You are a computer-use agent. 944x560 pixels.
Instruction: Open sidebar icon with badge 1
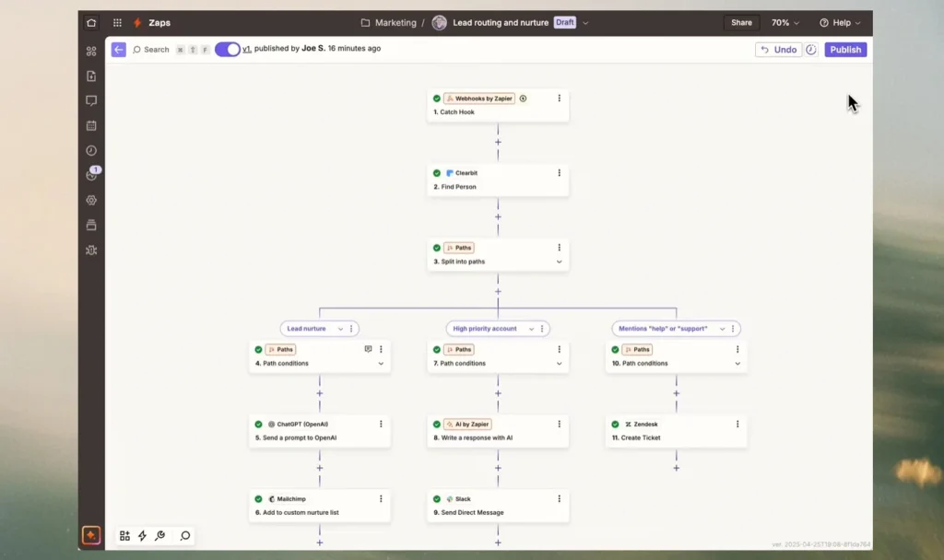pos(92,174)
